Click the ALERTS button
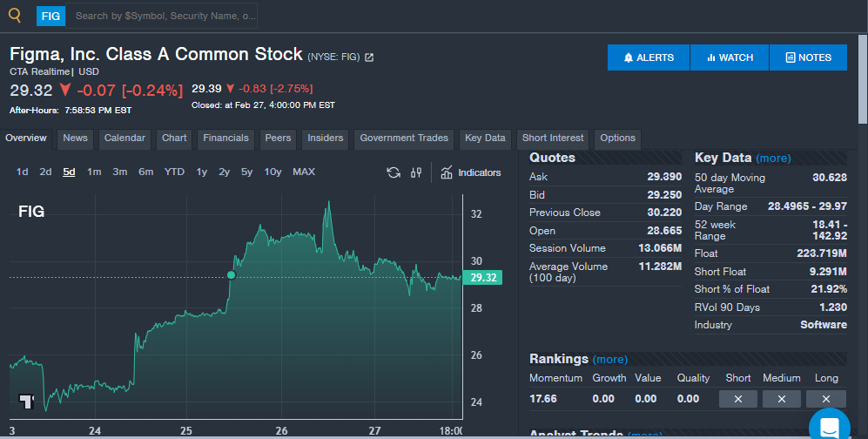 (649, 57)
